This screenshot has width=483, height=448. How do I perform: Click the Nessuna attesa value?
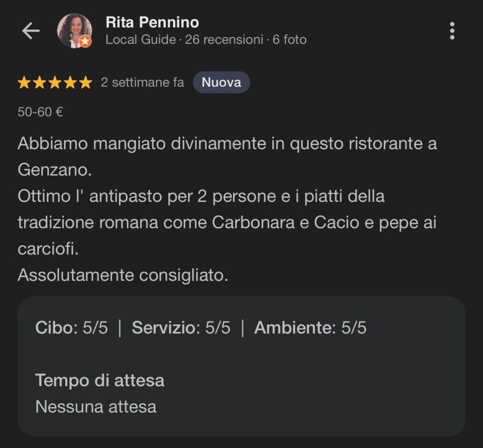(96, 407)
